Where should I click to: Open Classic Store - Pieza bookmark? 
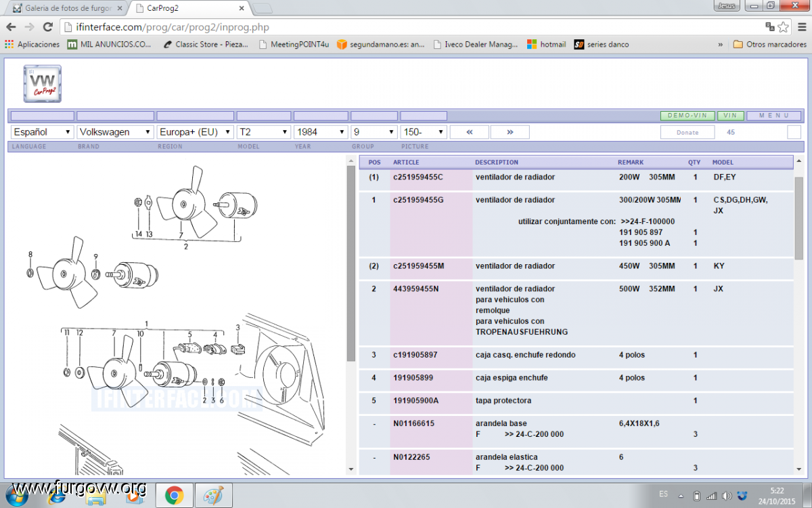(x=206, y=44)
